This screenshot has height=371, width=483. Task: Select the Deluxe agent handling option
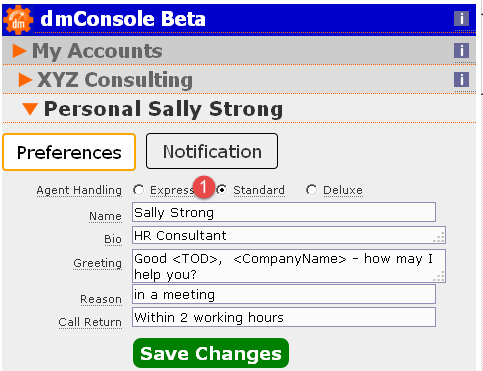pos(312,190)
